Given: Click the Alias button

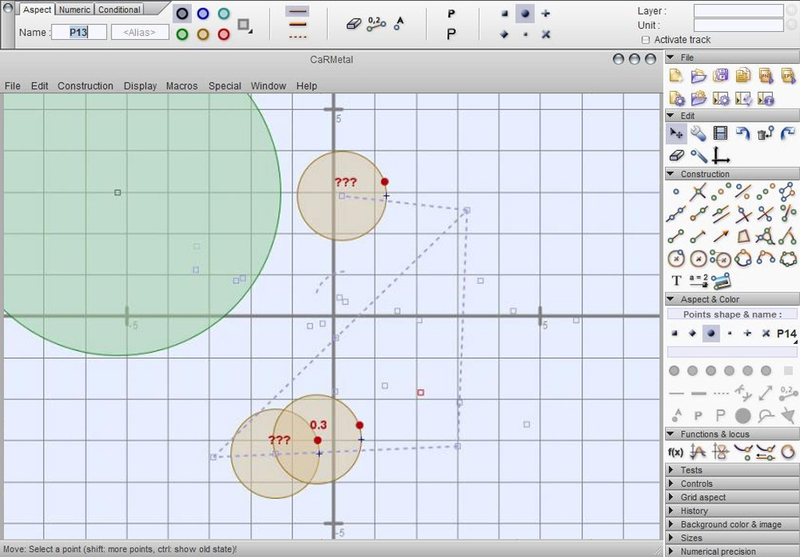Looking at the screenshot, I should pyautogui.click(x=139, y=32).
